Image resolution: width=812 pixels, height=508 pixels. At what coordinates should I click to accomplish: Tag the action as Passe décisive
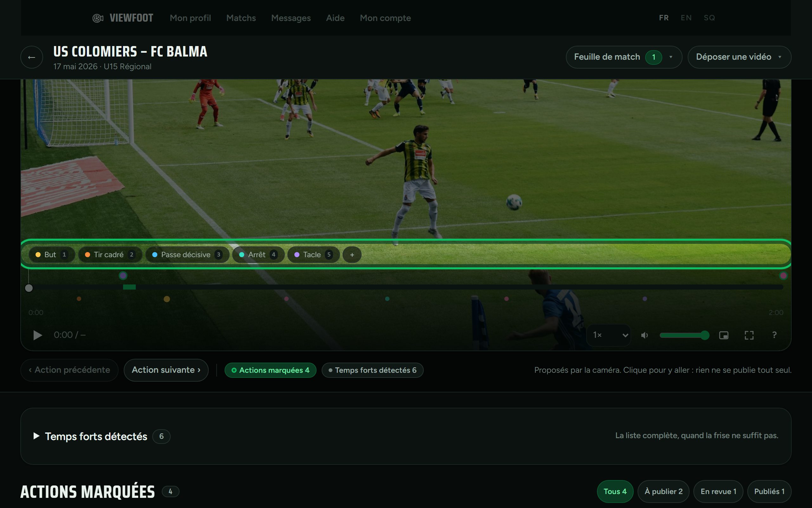click(187, 255)
